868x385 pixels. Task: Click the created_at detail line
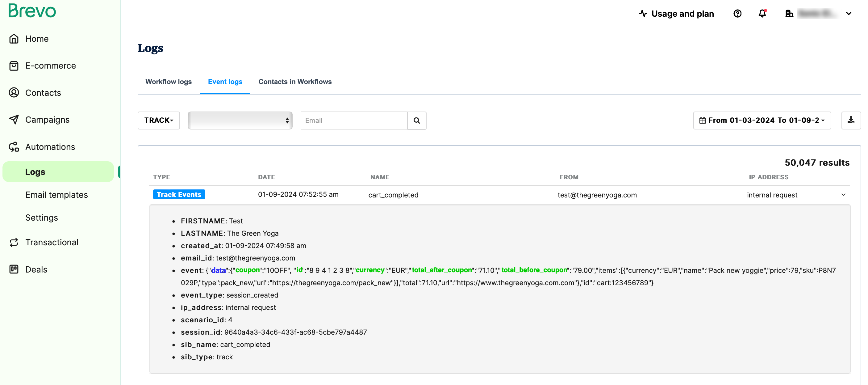tap(243, 246)
